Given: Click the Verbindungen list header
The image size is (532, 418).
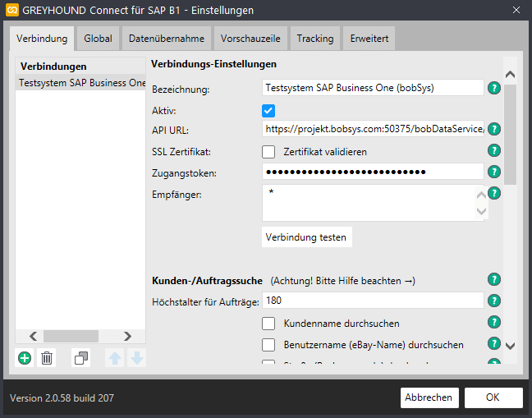Looking at the screenshot, I should click(x=80, y=67).
